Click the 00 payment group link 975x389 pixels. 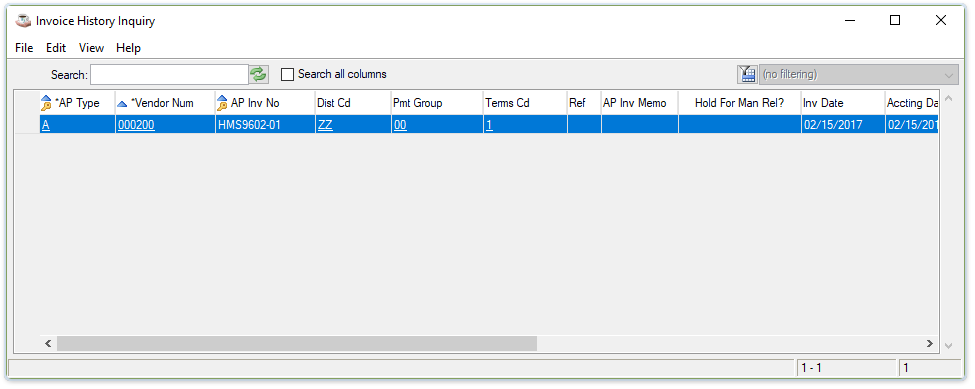(x=400, y=125)
